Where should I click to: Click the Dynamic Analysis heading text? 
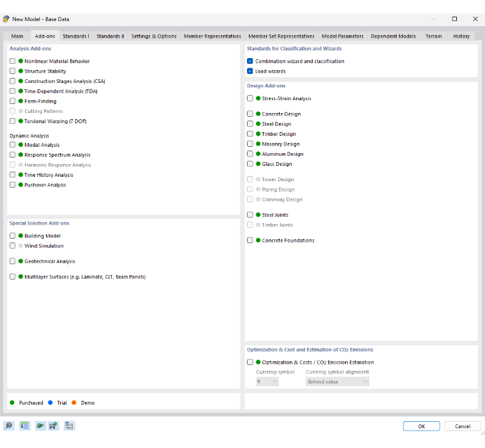tap(29, 136)
